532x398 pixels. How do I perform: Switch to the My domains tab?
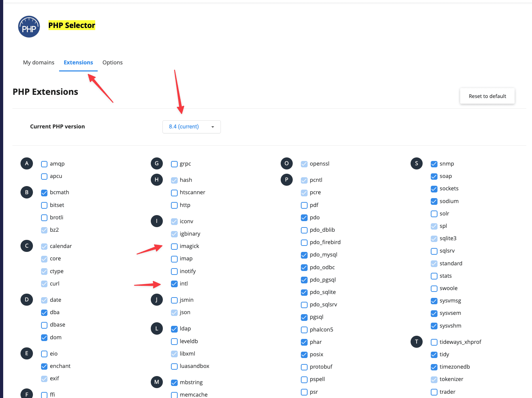[x=39, y=63]
